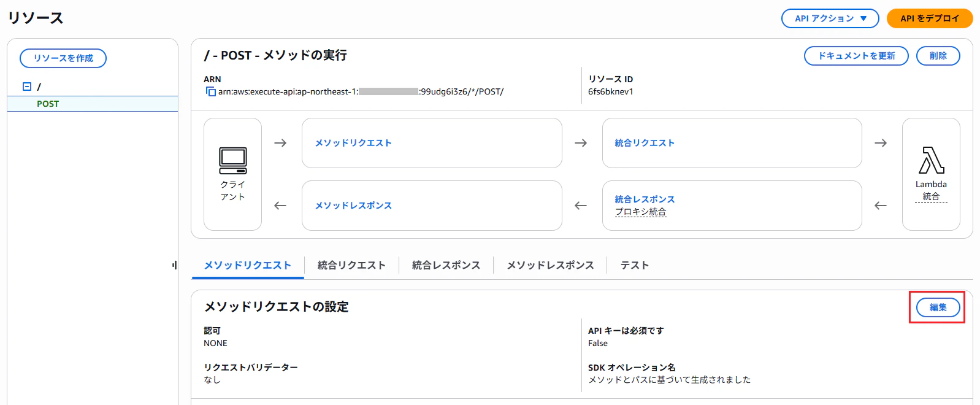Click the ARN string text

coord(361,91)
